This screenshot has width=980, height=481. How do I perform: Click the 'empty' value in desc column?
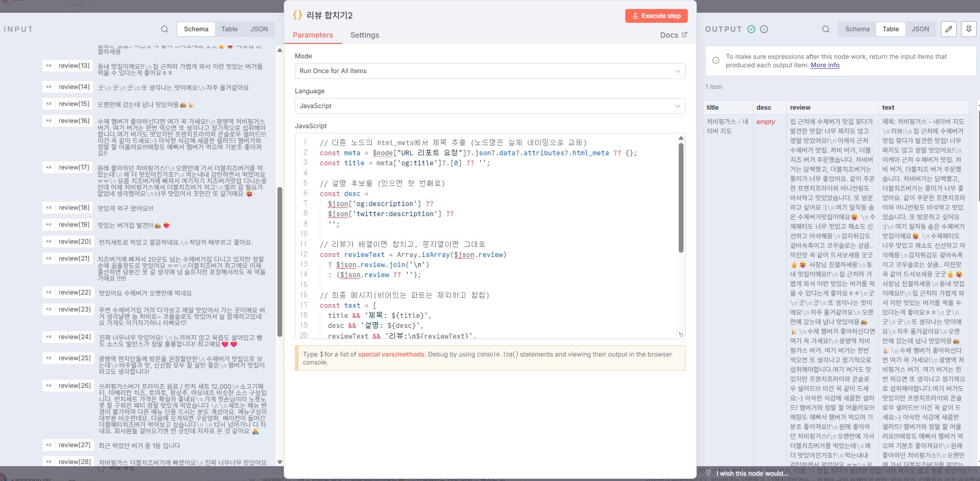(766, 122)
